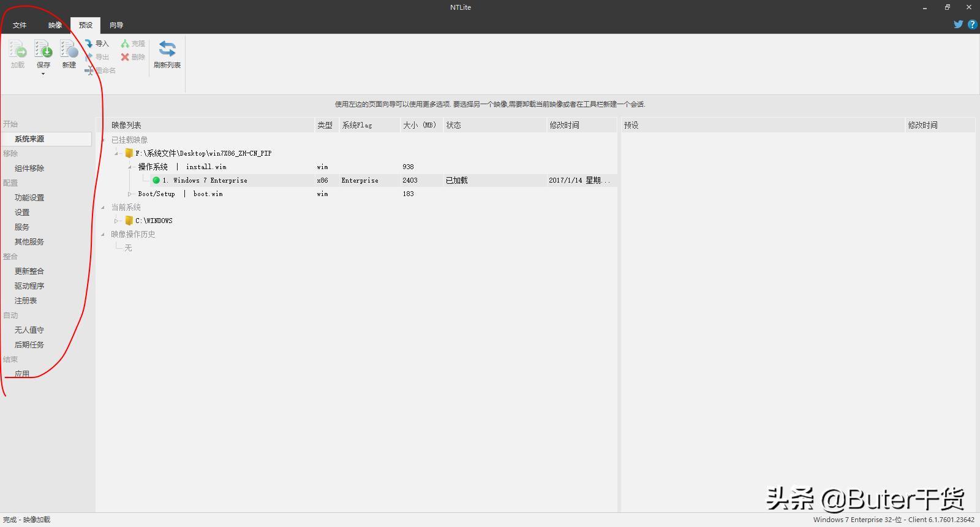Go to 系统来源 page in sidebar

click(47, 139)
